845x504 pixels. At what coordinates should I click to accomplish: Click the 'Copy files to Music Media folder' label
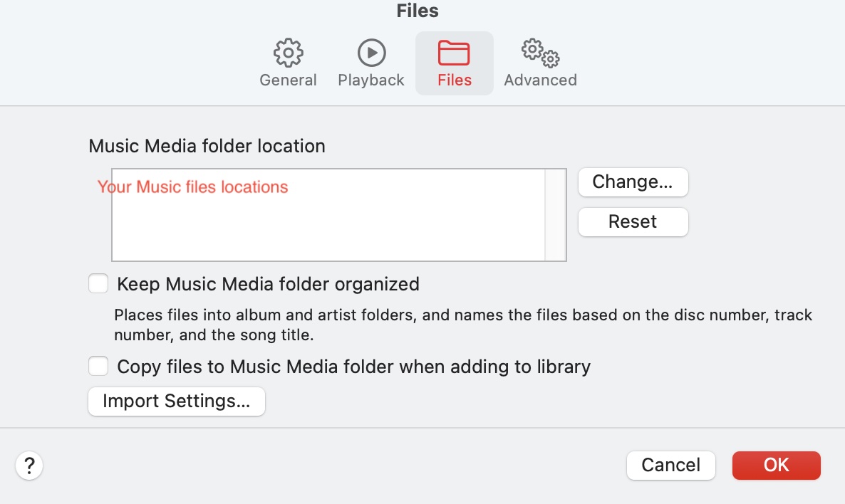tap(353, 367)
